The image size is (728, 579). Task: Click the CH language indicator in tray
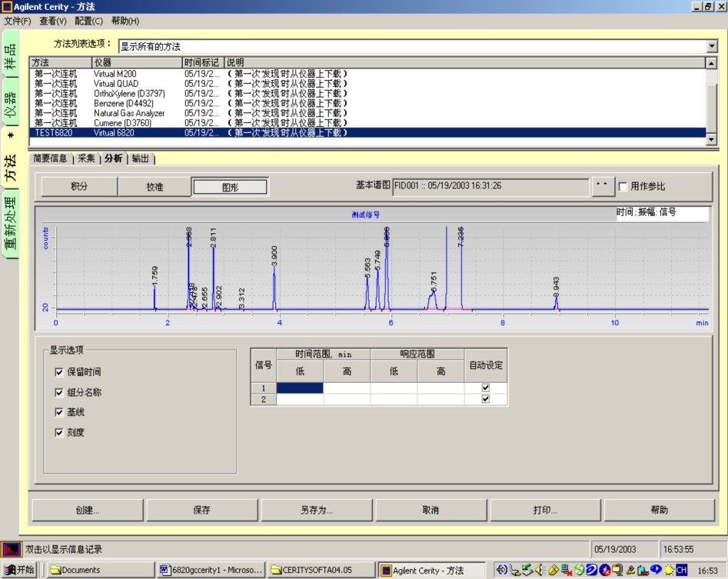tap(681, 570)
